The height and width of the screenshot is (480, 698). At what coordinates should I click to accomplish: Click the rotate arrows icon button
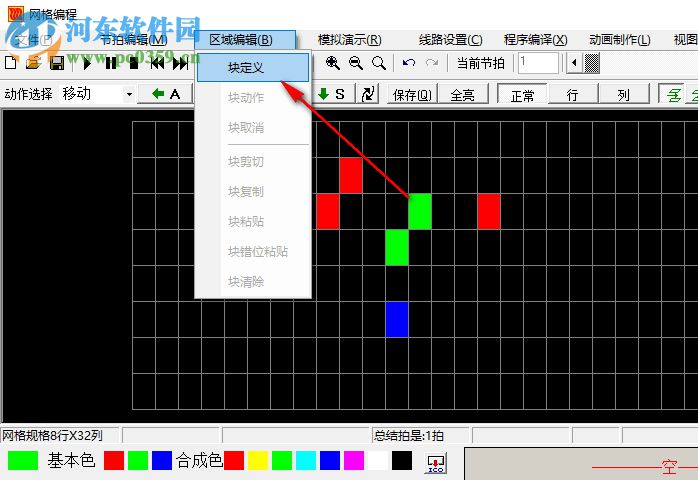(368, 94)
